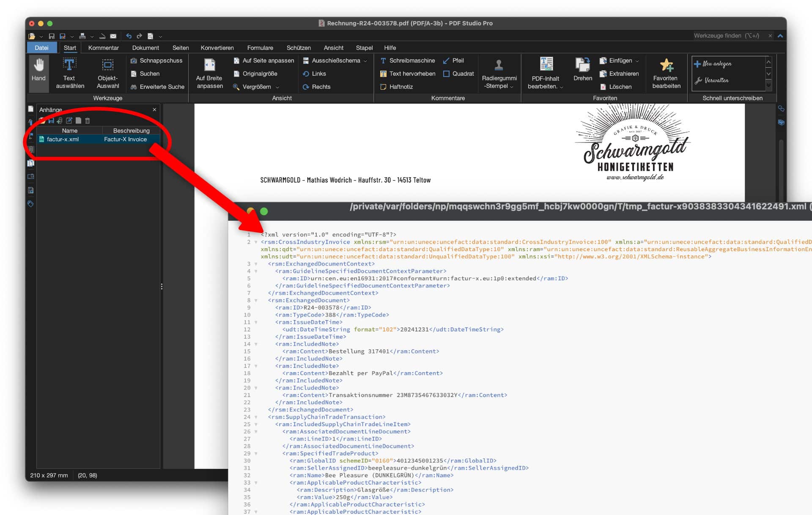This screenshot has height=515, width=812.
Task: Open the Ausschießschema dropdown
Action: point(365,60)
